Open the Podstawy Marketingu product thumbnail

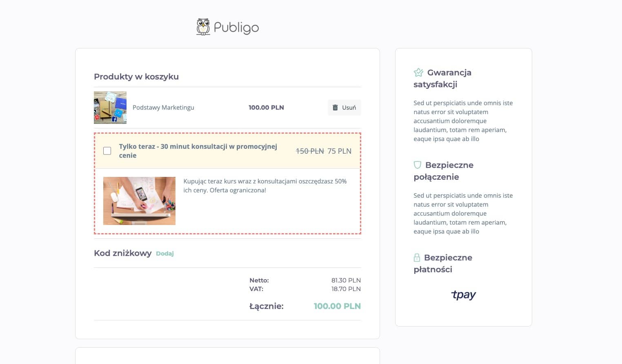click(x=110, y=108)
